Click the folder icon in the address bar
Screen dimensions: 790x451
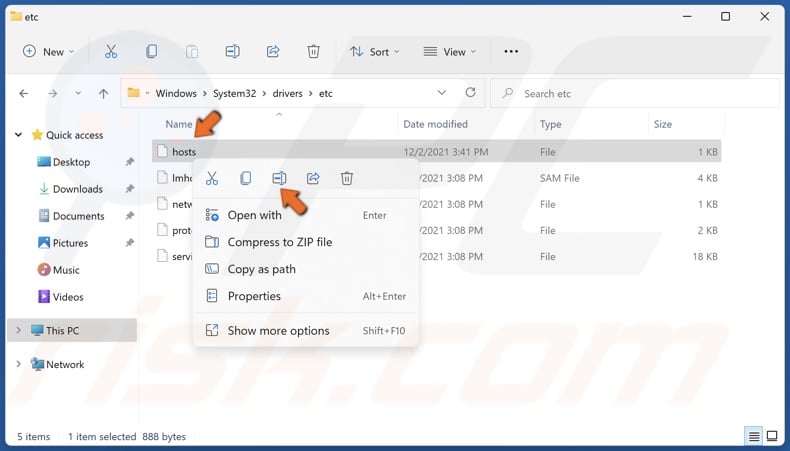coord(134,93)
